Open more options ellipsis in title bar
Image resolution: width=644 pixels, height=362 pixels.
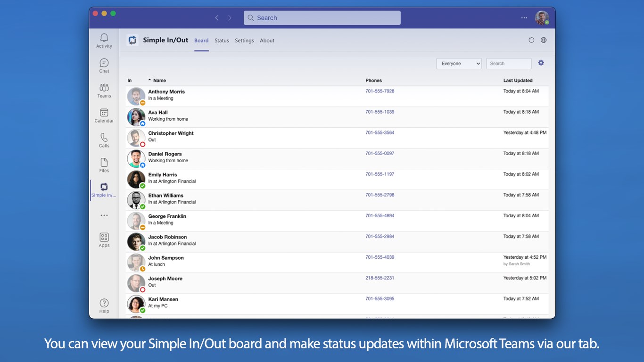coord(524,18)
